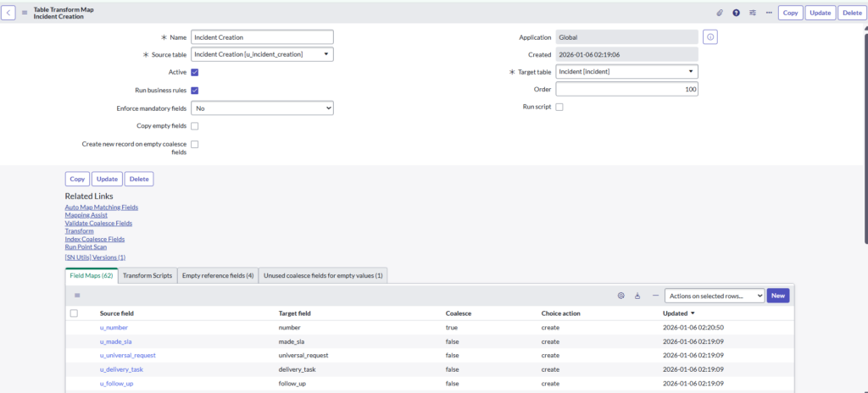Uncheck the Active checkbox
868x393 pixels.
coord(195,73)
